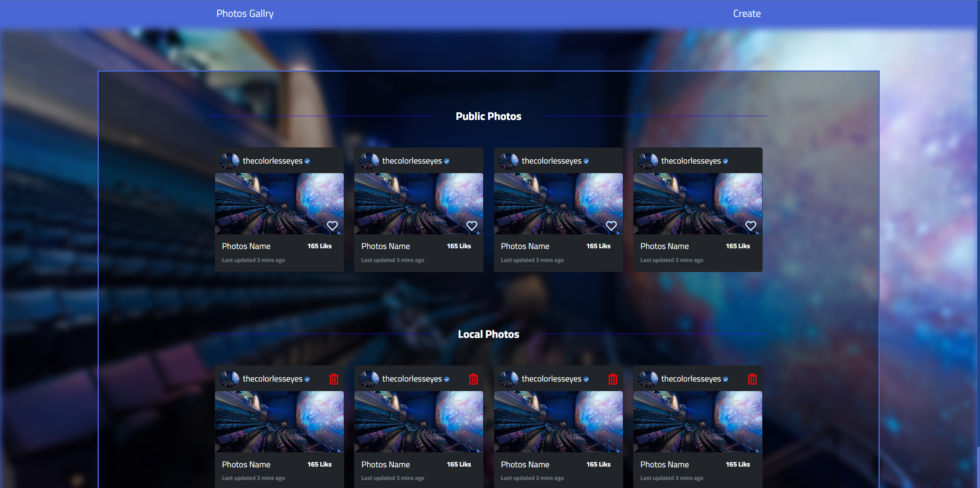The height and width of the screenshot is (488, 980).
Task: Click verified badge on fourth Public Photos card
Action: tap(725, 161)
